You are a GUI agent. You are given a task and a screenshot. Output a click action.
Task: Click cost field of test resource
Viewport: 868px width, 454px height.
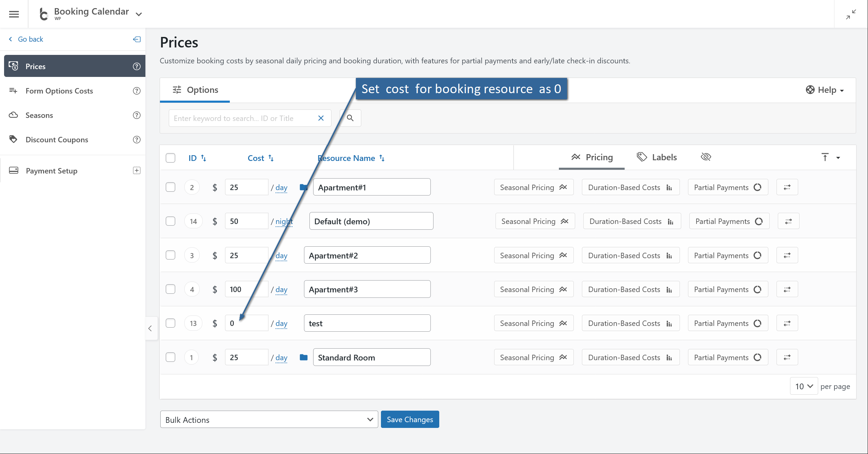(x=246, y=323)
